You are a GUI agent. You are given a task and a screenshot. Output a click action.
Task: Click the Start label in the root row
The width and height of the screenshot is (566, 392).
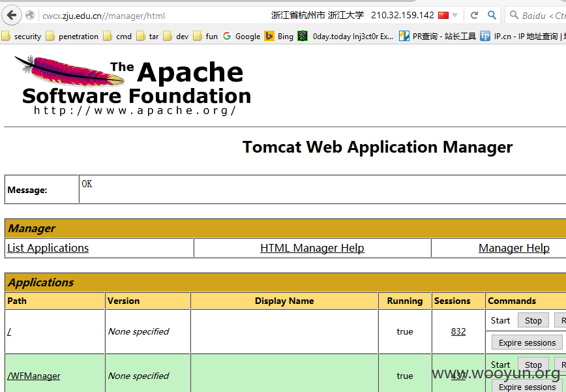[500, 320]
